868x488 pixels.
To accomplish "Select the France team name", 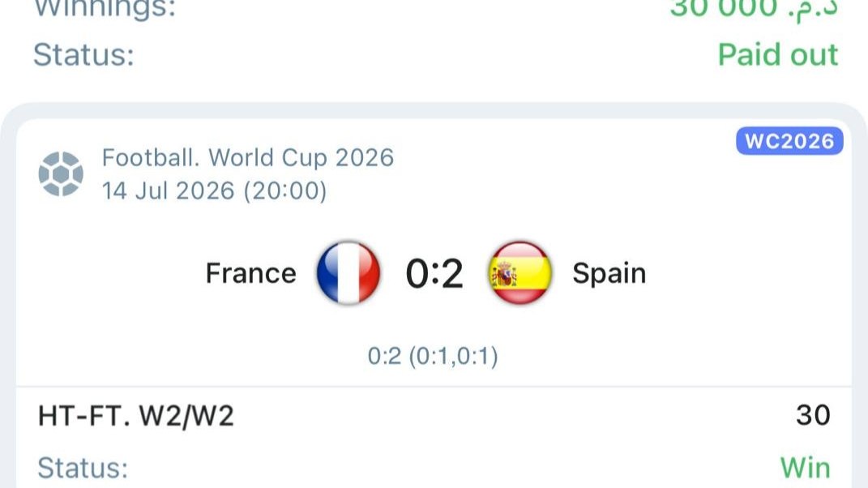I will (250, 273).
